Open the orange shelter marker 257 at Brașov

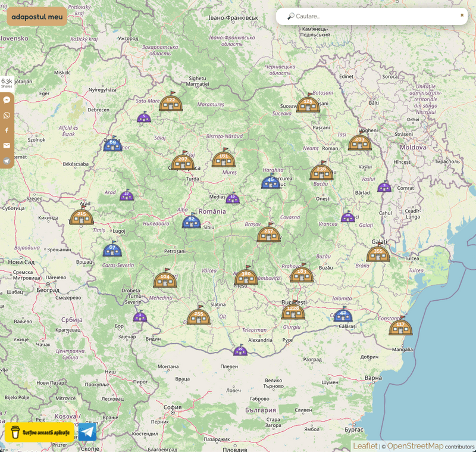pyautogui.click(x=269, y=233)
